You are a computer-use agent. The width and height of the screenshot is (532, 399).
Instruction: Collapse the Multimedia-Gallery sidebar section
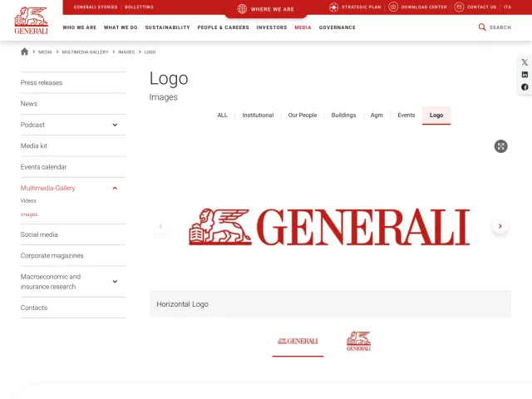115,188
